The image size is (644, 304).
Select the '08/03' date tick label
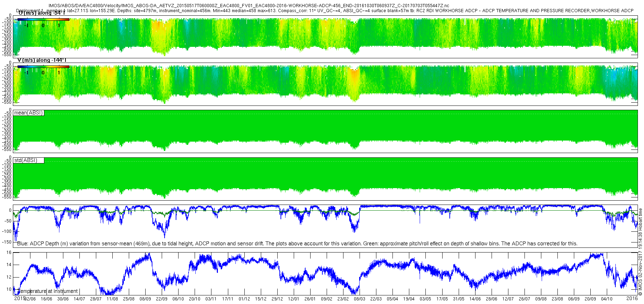(x=360, y=299)
